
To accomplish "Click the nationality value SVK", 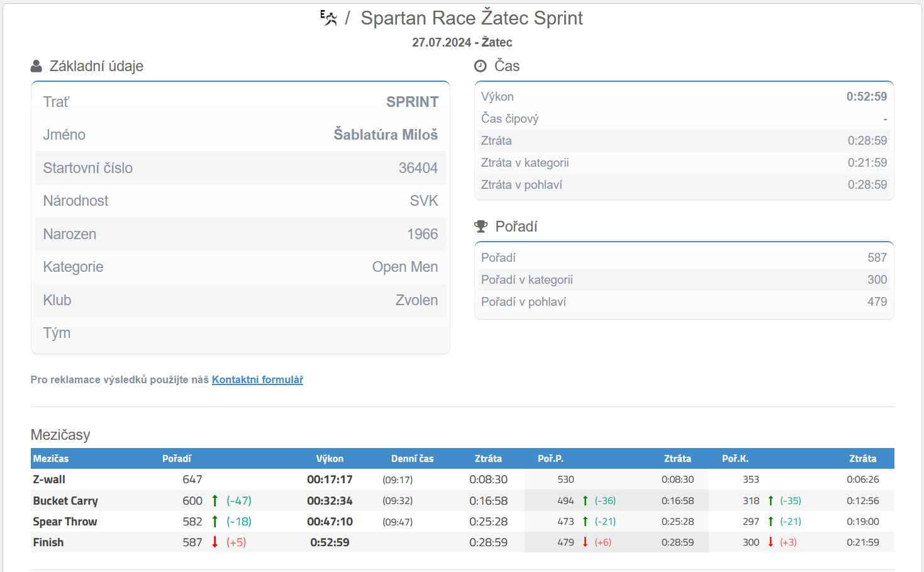I will [424, 201].
